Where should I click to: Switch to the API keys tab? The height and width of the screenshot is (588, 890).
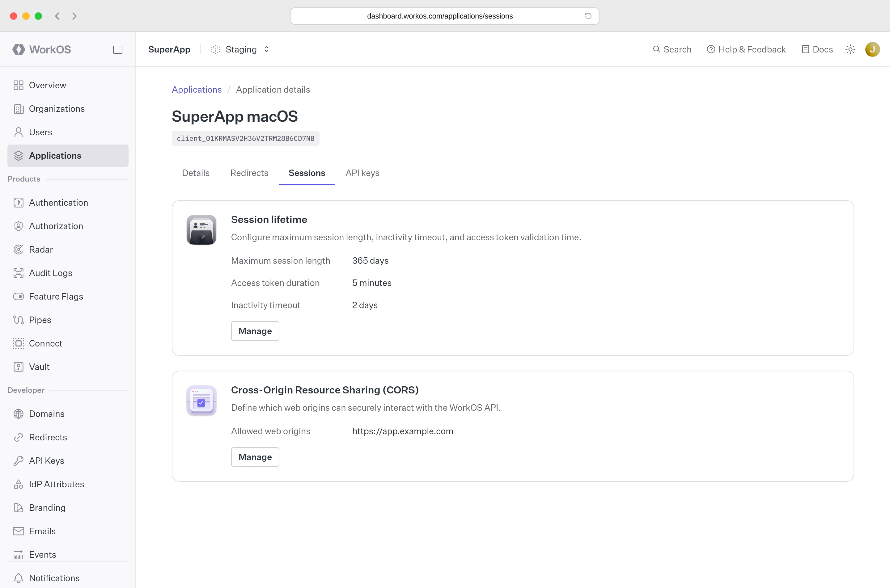pos(362,173)
